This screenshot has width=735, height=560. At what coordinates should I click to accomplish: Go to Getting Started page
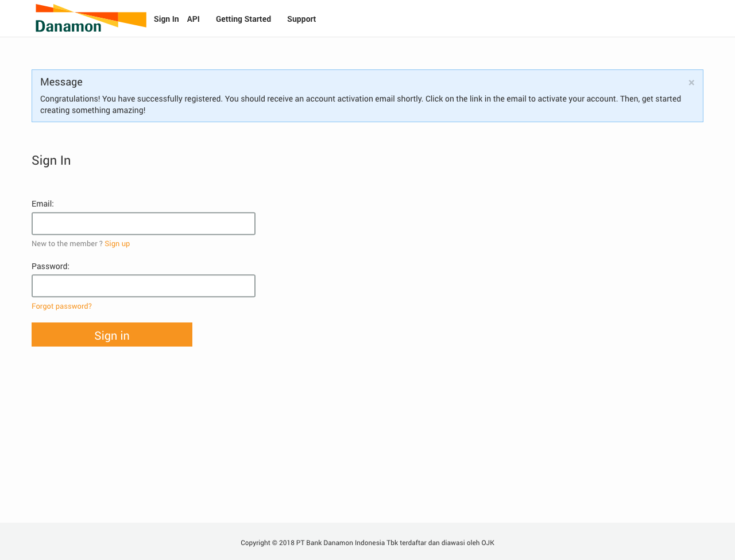(243, 19)
